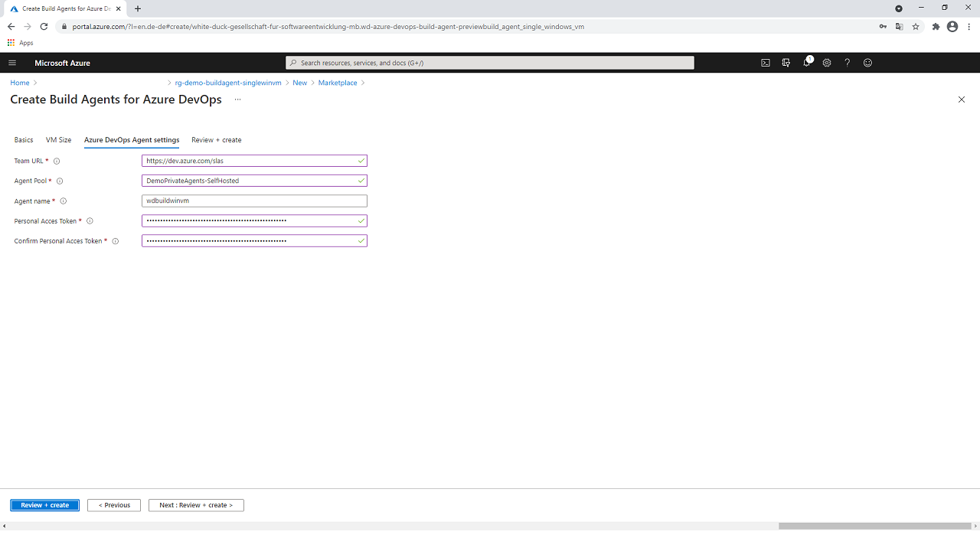Open the Help question mark icon
980x551 pixels.
click(848, 63)
